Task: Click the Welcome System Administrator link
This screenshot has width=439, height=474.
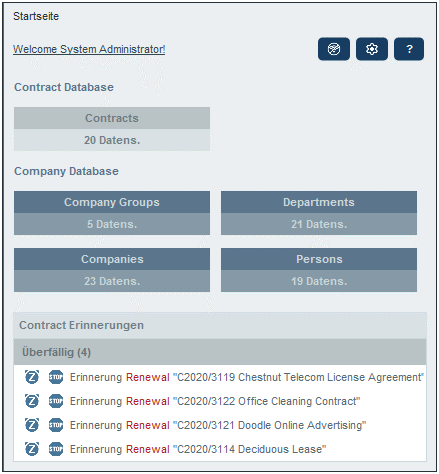Action: (89, 49)
